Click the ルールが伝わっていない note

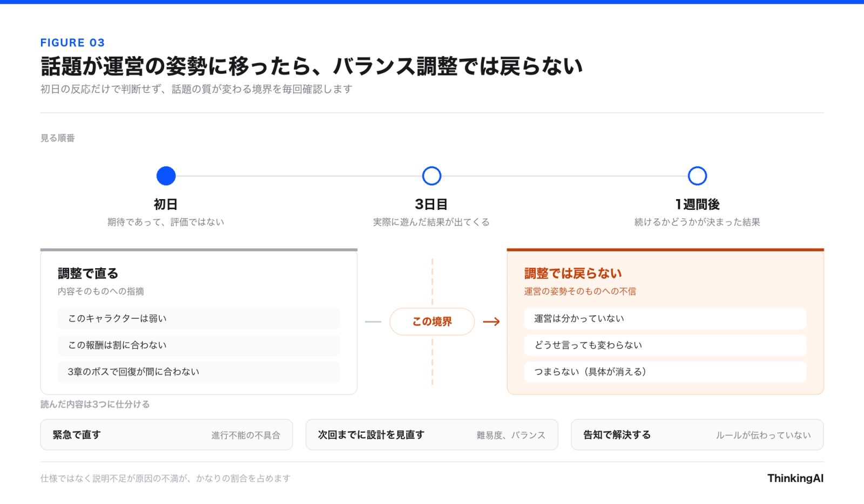click(x=764, y=435)
